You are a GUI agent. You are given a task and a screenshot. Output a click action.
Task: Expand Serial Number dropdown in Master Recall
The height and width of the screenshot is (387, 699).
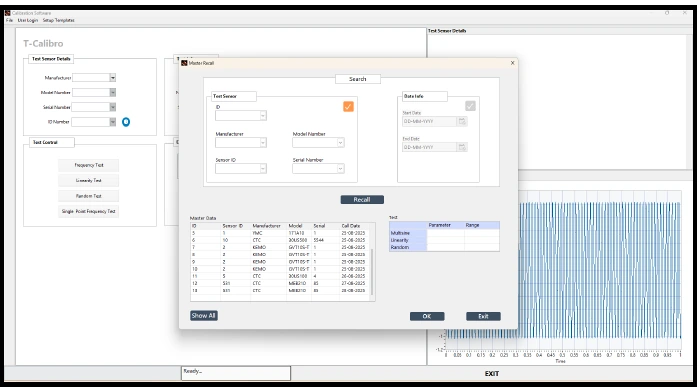[x=340, y=169]
